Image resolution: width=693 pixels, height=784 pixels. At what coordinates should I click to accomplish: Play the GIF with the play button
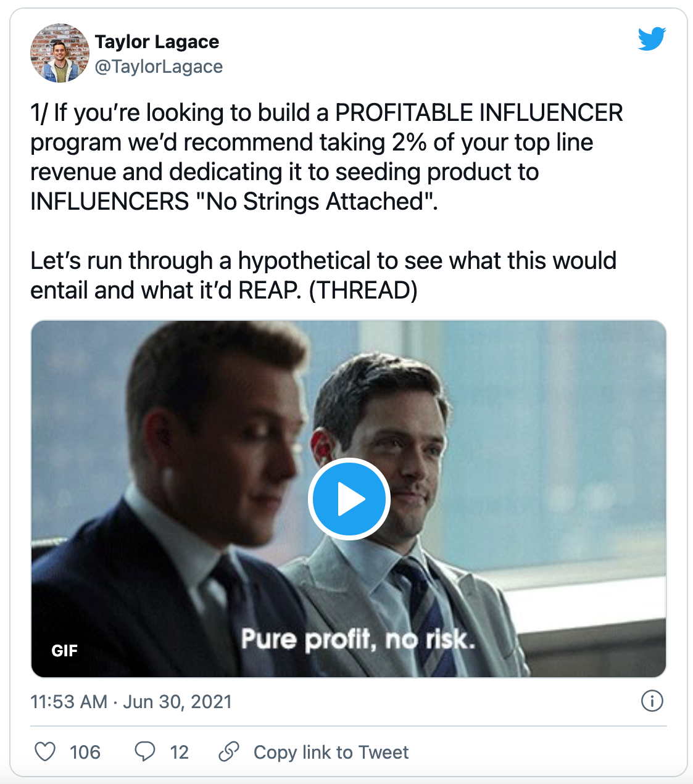(x=349, y=499)
